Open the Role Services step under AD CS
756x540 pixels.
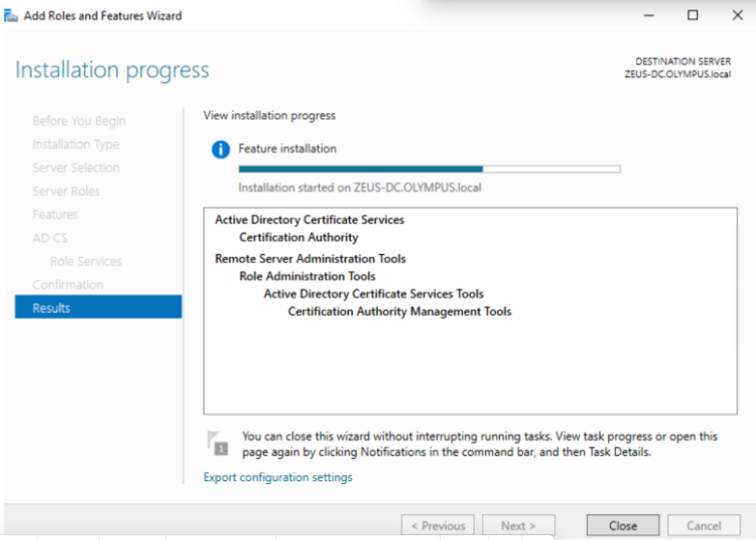[86, 261]
